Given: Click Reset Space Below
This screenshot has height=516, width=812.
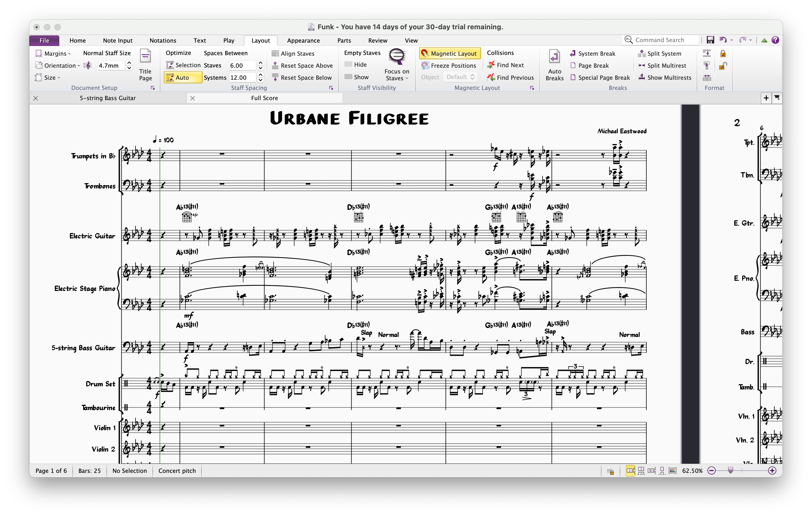Looking at the screenshot, I should tap(302, 78).
